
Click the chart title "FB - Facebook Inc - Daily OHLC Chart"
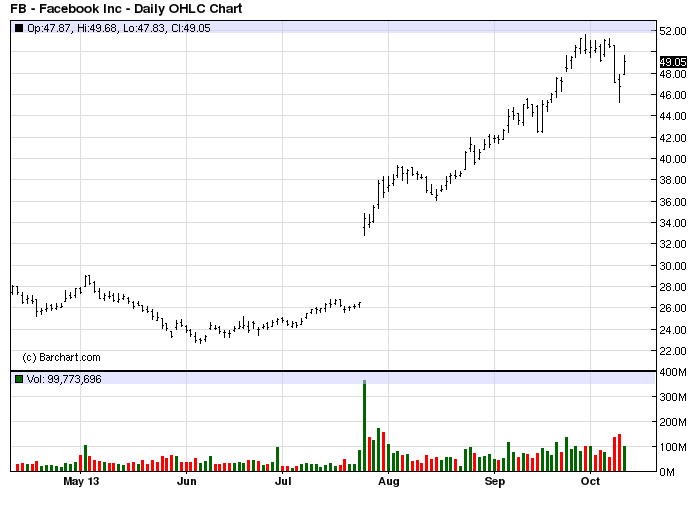pos(126,8)
